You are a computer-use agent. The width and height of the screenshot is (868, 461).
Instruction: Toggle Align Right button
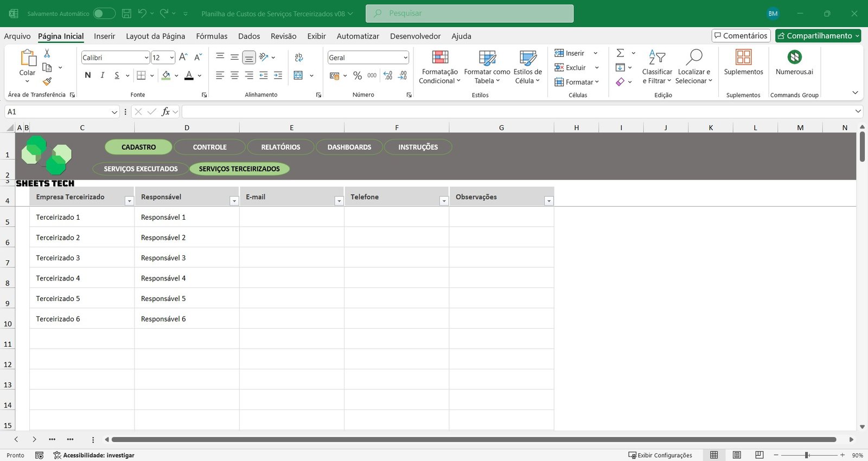pyautogui.click(x=249, y=75)
